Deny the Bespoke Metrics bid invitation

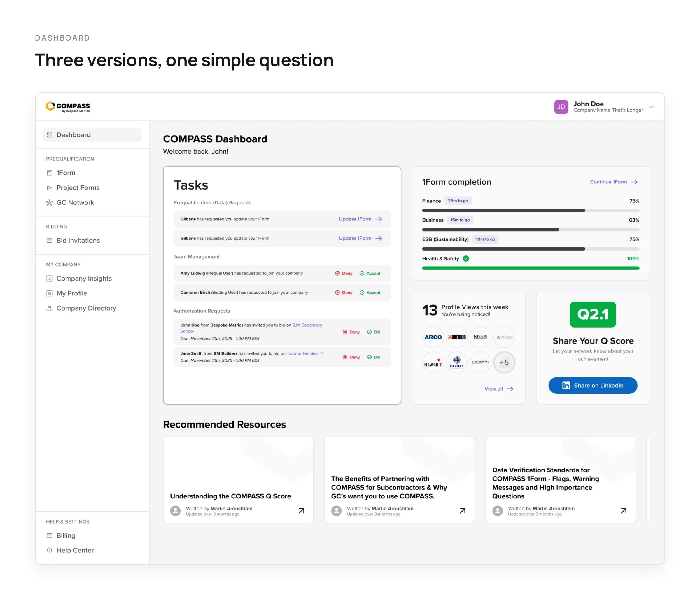coord(351,332)
